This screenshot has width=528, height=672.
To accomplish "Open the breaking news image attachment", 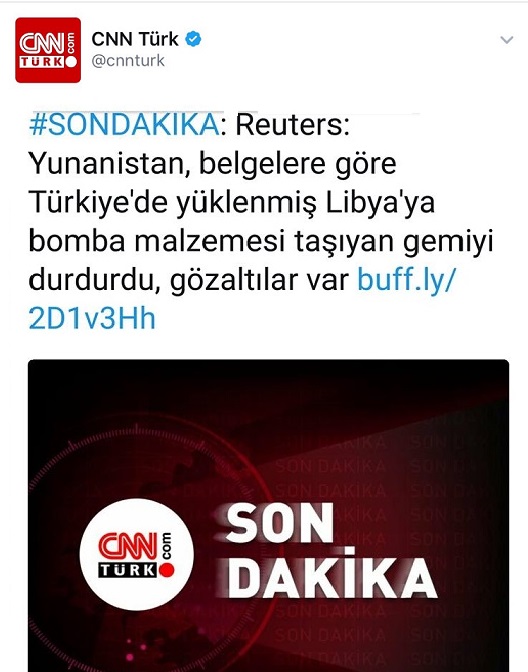I will (x=268, y=516).
